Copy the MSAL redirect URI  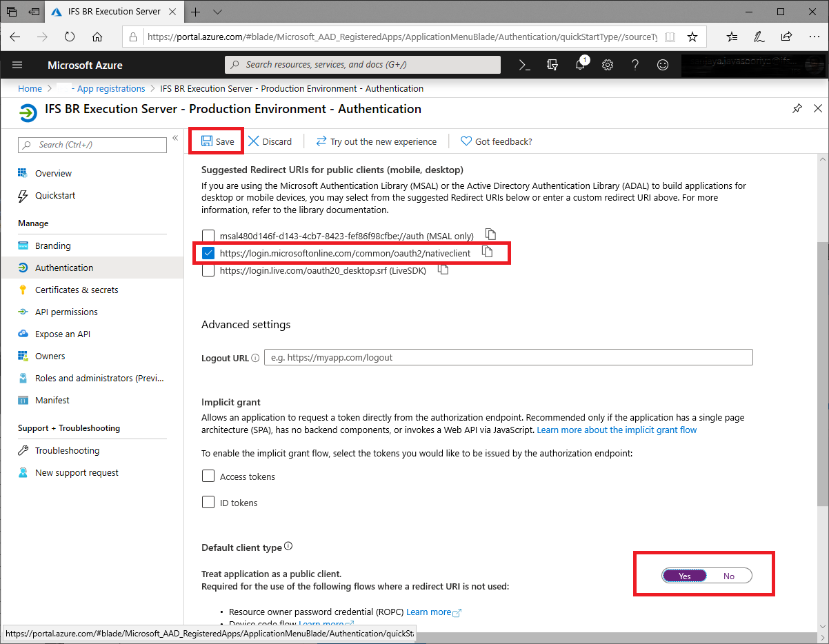(x=490, y=234)
